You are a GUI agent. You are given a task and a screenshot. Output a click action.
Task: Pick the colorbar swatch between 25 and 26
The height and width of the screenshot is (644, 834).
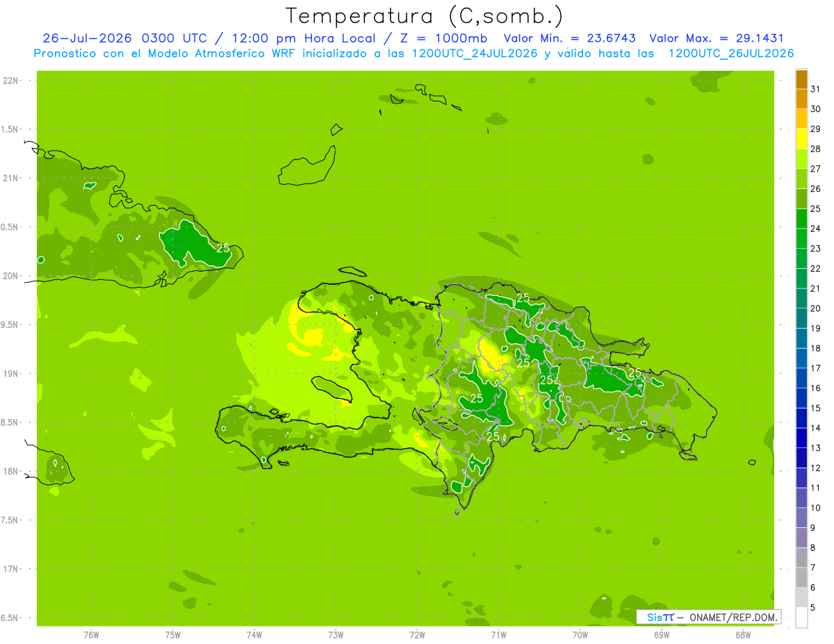801,199
